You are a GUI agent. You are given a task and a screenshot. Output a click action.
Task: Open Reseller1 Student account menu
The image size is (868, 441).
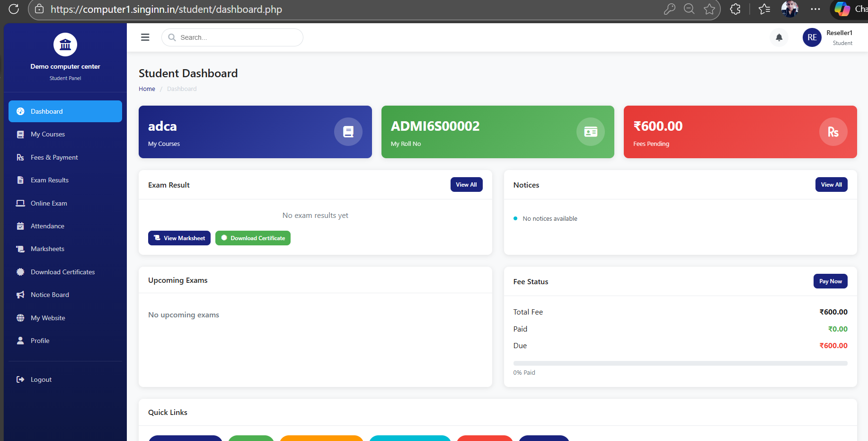(x=839, y=37)
